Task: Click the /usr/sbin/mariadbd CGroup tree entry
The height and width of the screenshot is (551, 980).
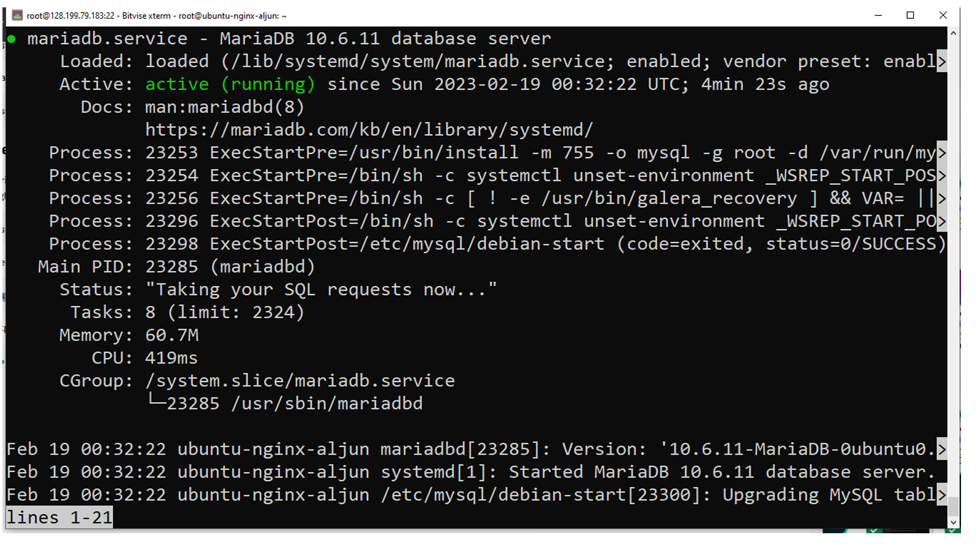Action: point(286,404)
